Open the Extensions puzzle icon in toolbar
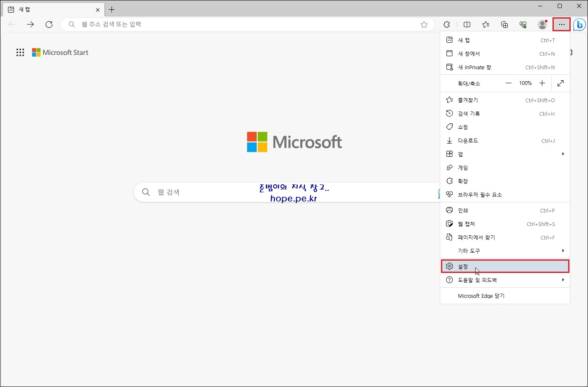The width and height of the screenshot is (588, 387). 447,25
